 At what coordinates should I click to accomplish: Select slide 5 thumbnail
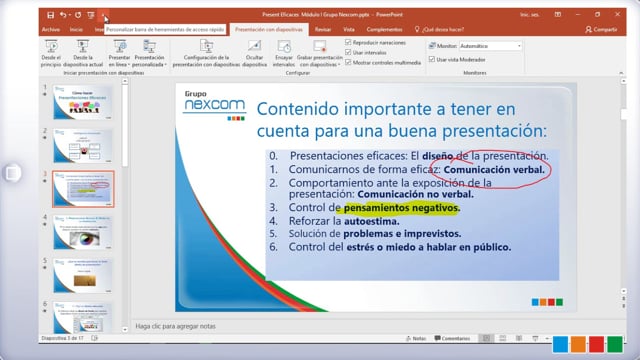pyautogui.click(x=83, y=276)
